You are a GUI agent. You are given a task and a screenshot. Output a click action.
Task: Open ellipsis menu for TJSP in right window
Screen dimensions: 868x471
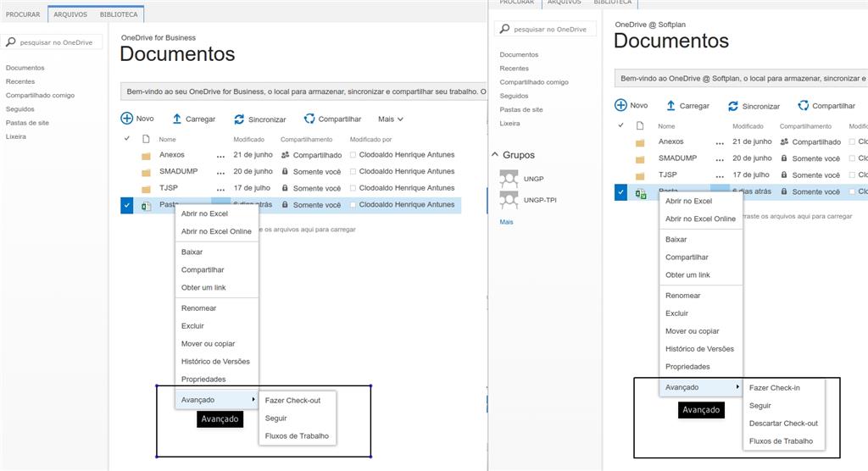pyautogui.click(x=720, y=176)
